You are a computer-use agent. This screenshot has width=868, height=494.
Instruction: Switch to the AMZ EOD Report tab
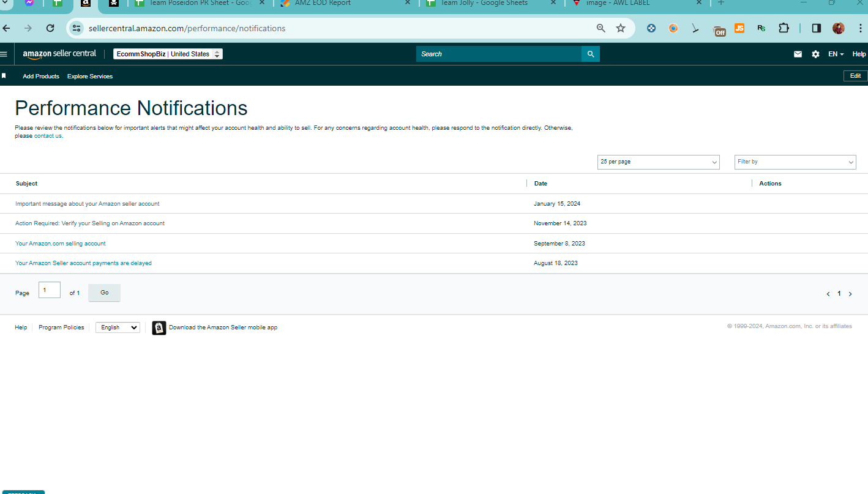(345, 3)
